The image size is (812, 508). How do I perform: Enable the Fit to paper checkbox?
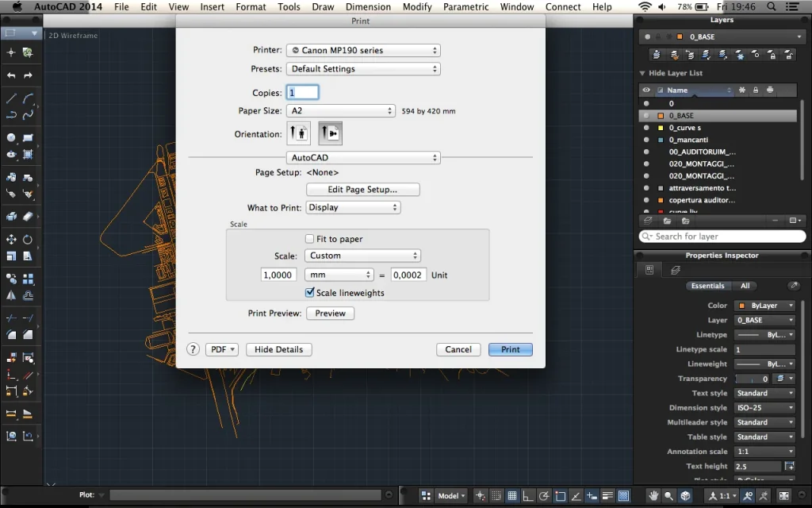click(x=310, y=239)
